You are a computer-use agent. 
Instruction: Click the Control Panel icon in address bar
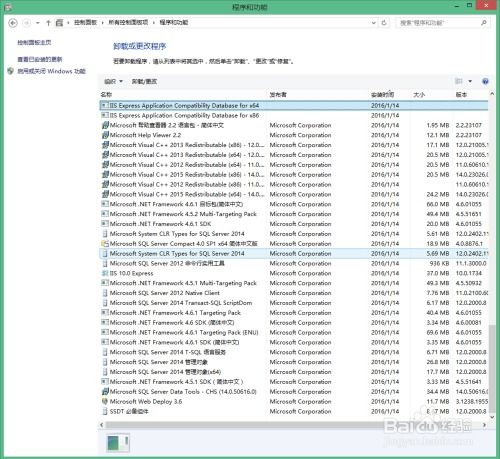point(59,23)
